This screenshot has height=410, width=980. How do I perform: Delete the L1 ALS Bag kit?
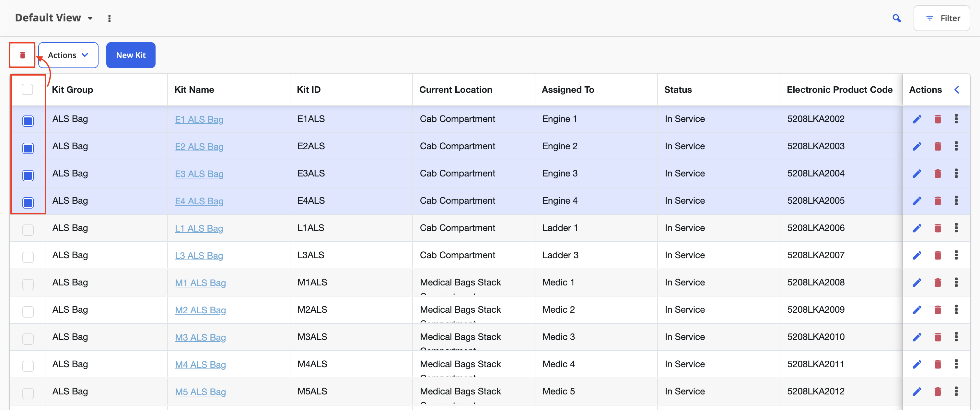click(x=938, y=228)
